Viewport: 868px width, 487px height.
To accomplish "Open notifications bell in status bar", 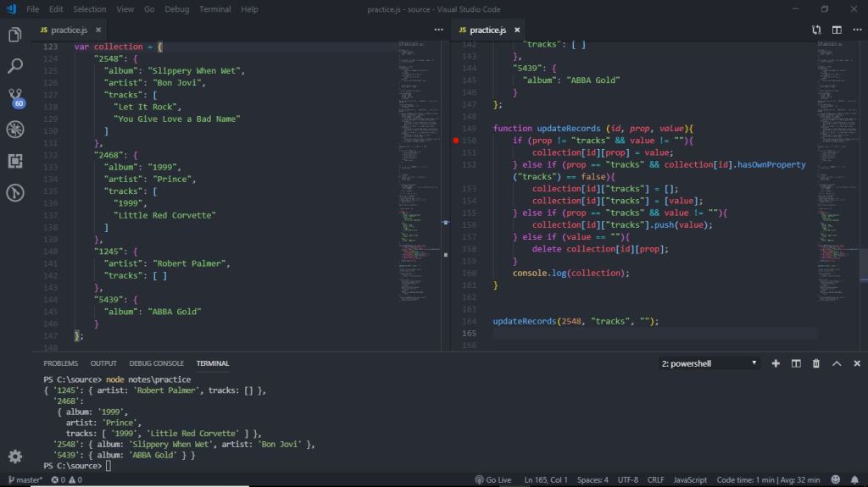I will 855,479.
